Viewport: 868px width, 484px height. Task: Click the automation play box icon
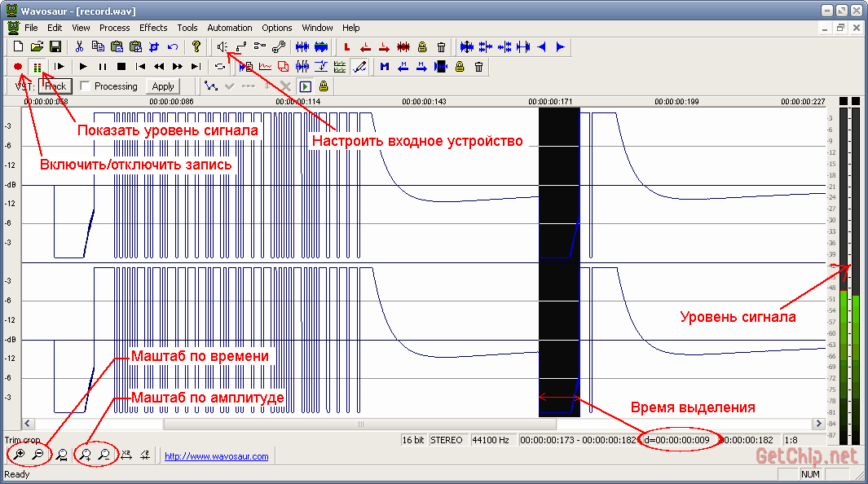pos(305,86)
